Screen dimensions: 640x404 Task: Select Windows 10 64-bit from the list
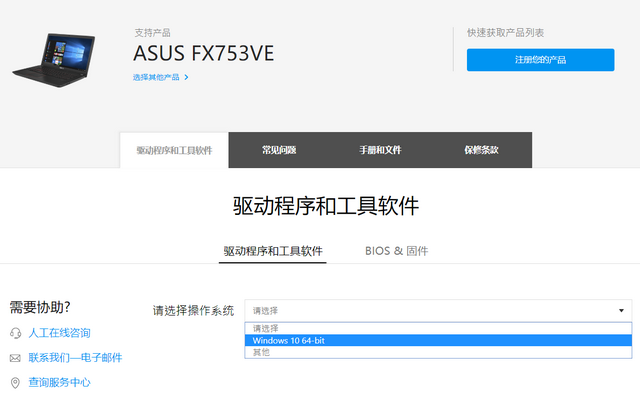coord(288,340)
